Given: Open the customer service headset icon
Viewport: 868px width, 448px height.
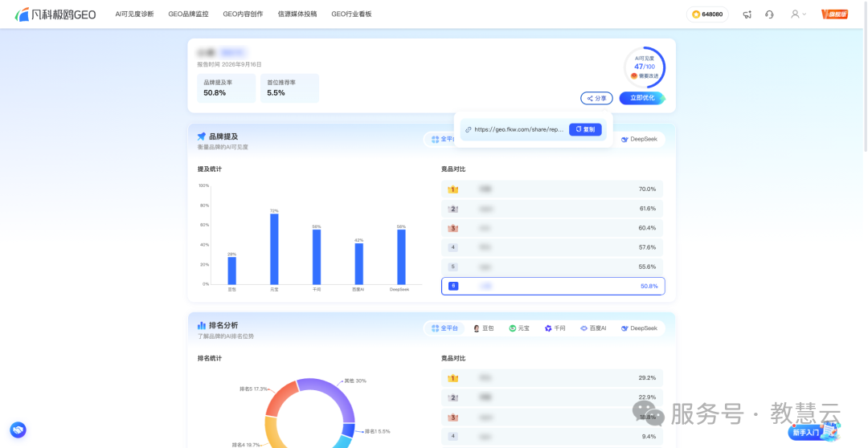Looking at the screenshot, I should [769, 14].
